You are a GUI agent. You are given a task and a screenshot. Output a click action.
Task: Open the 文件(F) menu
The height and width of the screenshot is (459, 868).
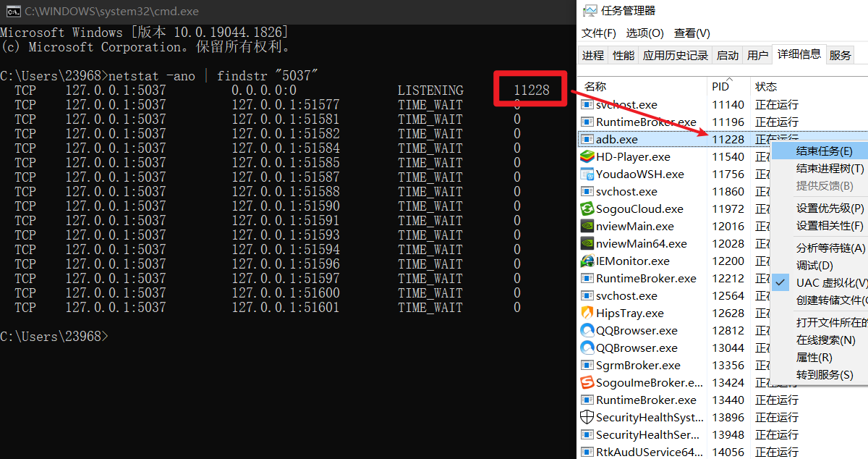(x=598, y=33)
